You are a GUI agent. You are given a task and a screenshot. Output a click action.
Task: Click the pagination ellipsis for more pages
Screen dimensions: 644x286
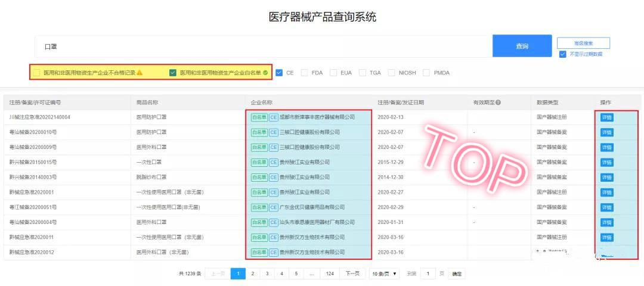coord(312,273)
